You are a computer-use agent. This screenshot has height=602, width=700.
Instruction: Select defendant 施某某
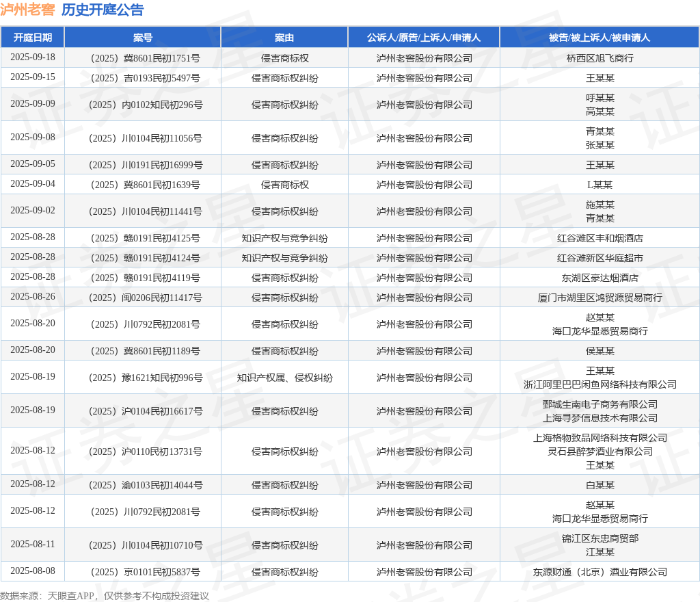(x=600, y=205)
